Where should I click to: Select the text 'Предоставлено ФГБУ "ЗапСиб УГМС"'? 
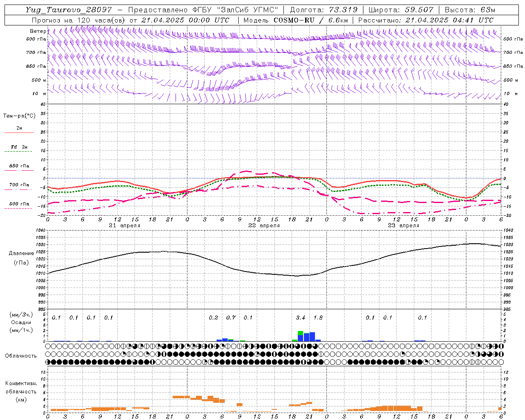203,10
